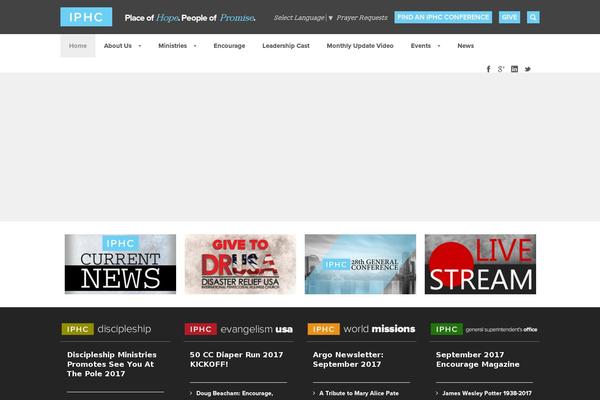Open the Live Stream banner
Image resolution: width=600 pixels, height=400 pixels.
click(x=480, y=264)
